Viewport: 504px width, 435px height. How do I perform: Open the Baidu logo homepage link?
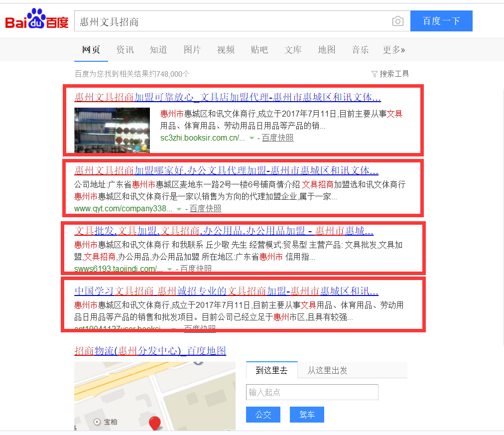tap(37, 19)
